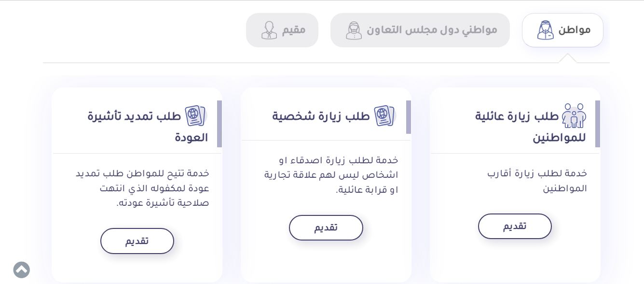The height and width of the screenshot is (284, 644).
Task: Click the description خدمة لطلب زيارة أقارب المواطنين
Action: pyautogui.click(x=537, y=181)
